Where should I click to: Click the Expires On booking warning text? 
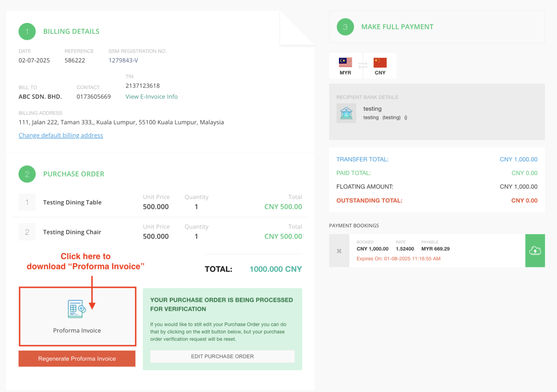pyautogui.click(x=398, y=259)
